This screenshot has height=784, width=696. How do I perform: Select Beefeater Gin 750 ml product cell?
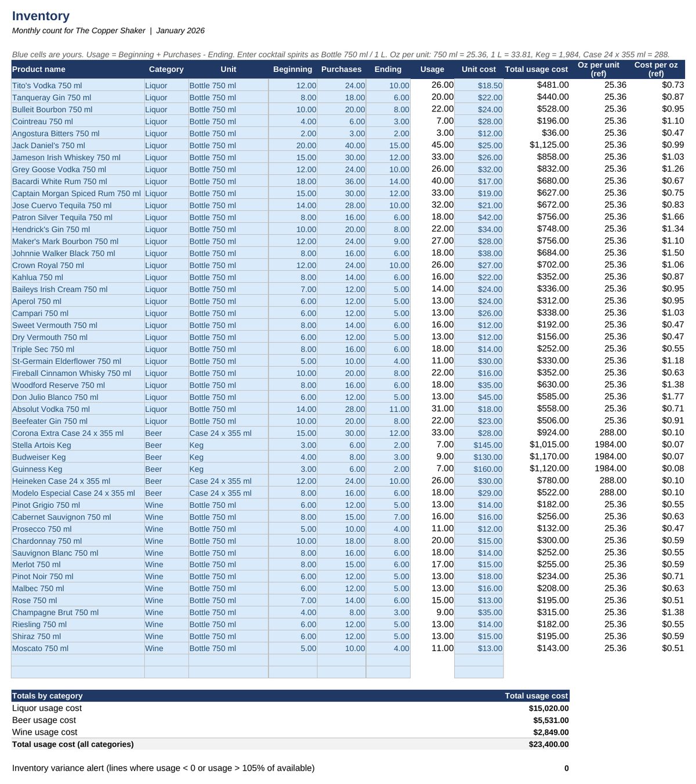(x=78, y=421)
